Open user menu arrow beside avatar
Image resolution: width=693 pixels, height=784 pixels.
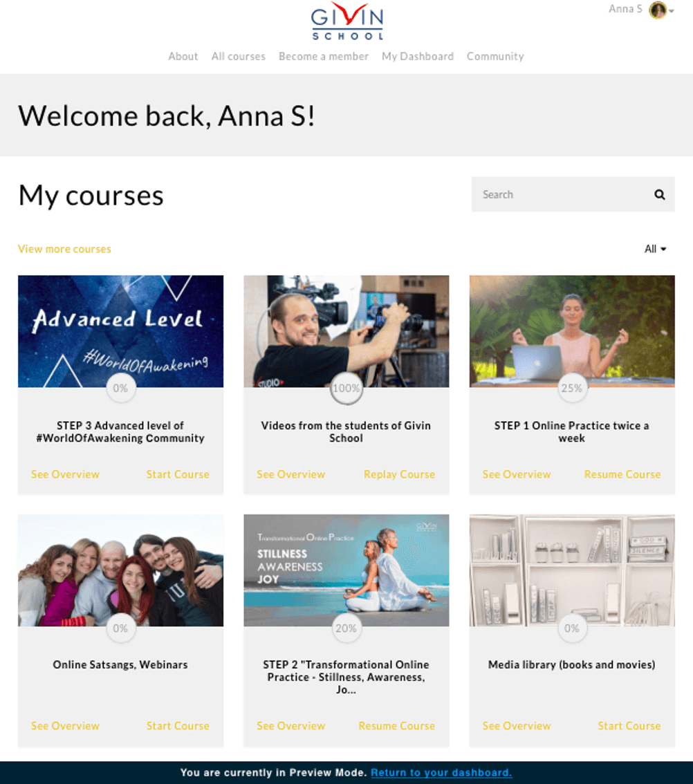672,10
